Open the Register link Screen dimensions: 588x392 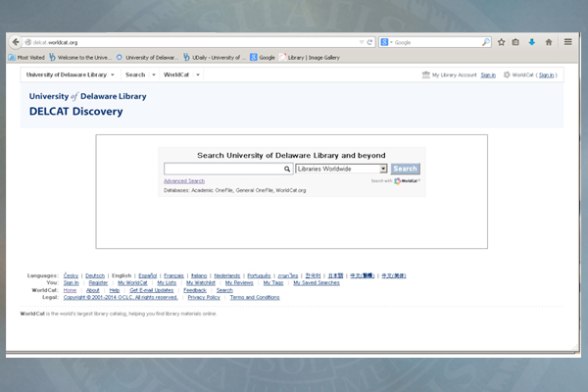98,283
